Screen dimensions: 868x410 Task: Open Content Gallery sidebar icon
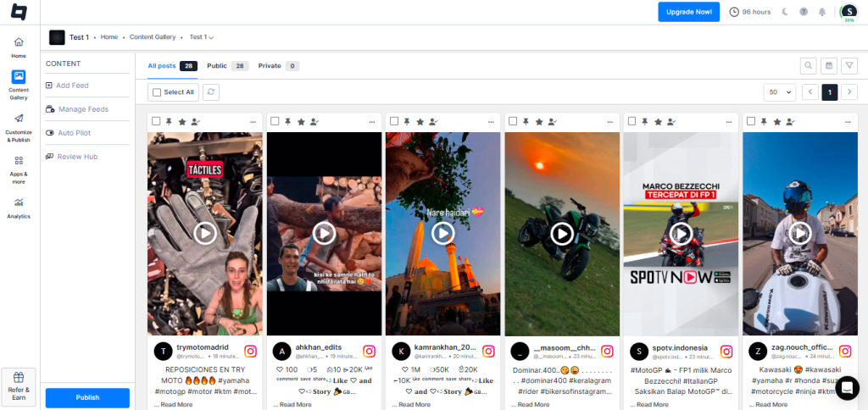tap(19, 77)
